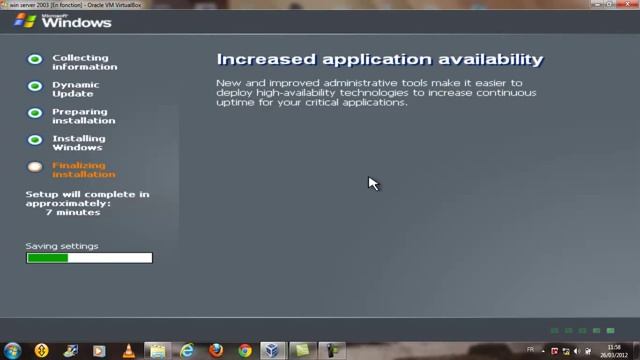
Task: Click the 'Saving settings' status label
Action: 62,246
